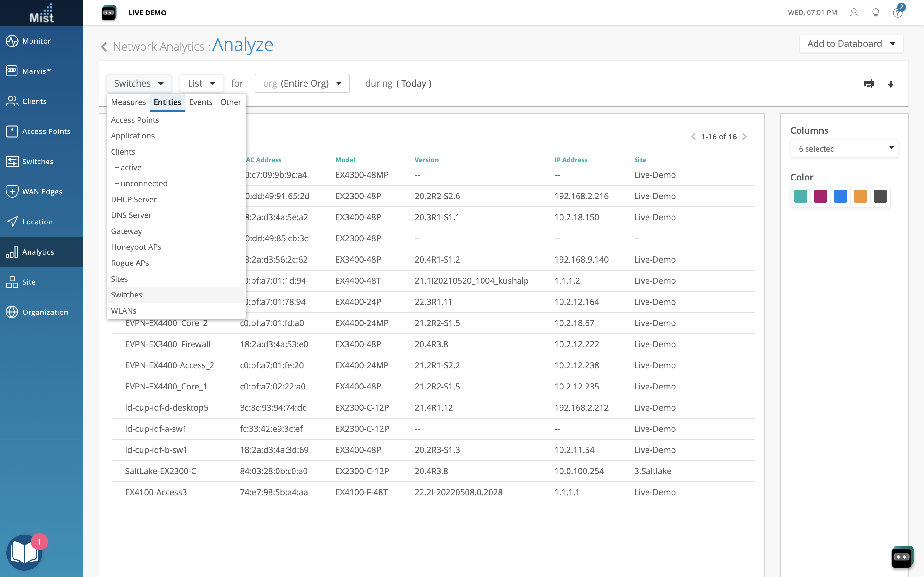Choose the magenta color swatch
The image size is (924, 577).
(x=820, y=196)
